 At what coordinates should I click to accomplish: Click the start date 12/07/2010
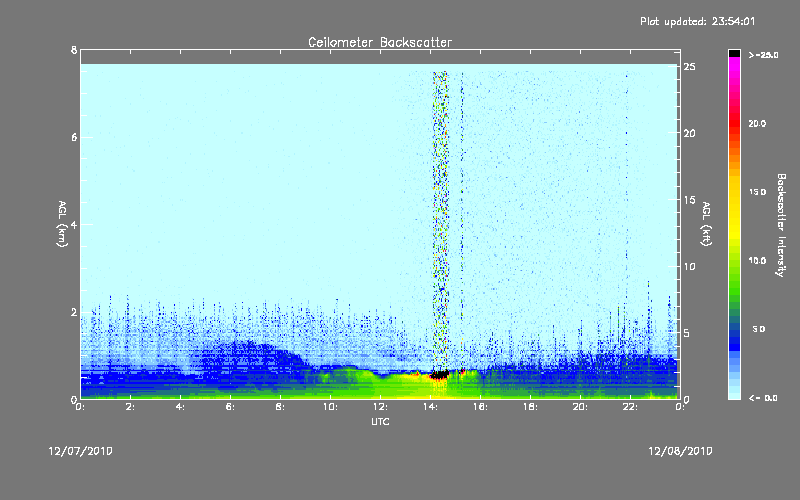pos(80,451)
